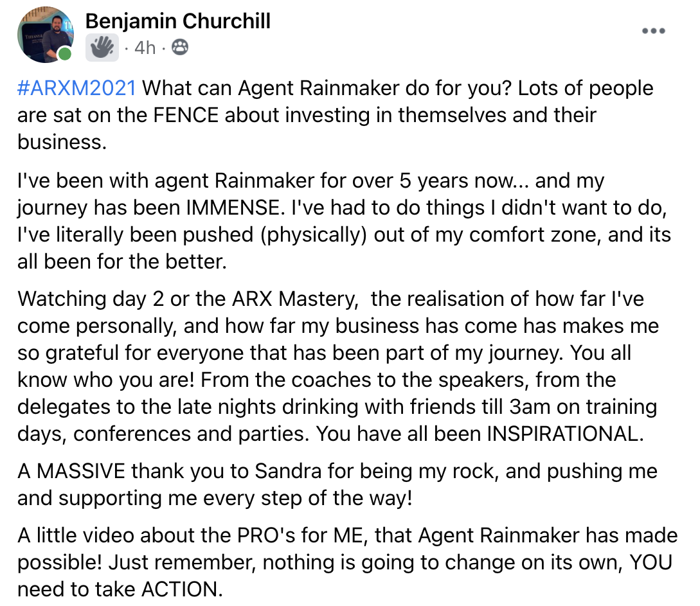Open the 4h post timestamp
Image resolution: width=700 pixels, height=606 pixels.
(145, 48)
